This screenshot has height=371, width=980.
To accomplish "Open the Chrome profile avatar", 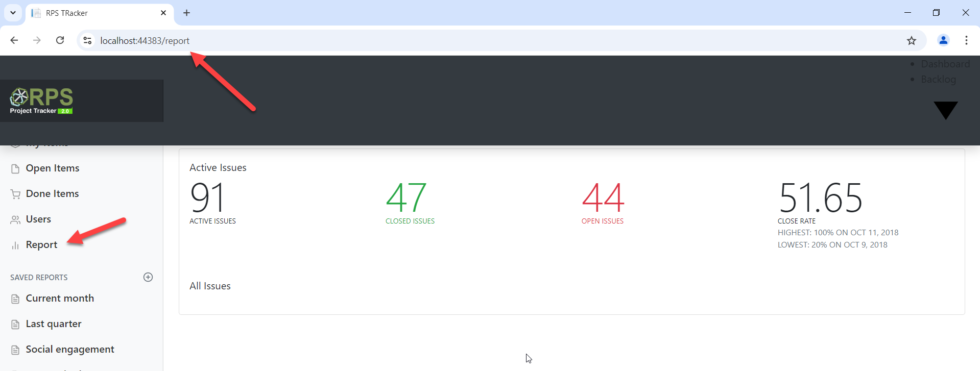I will pyautogui.click(x=943, y=40).
